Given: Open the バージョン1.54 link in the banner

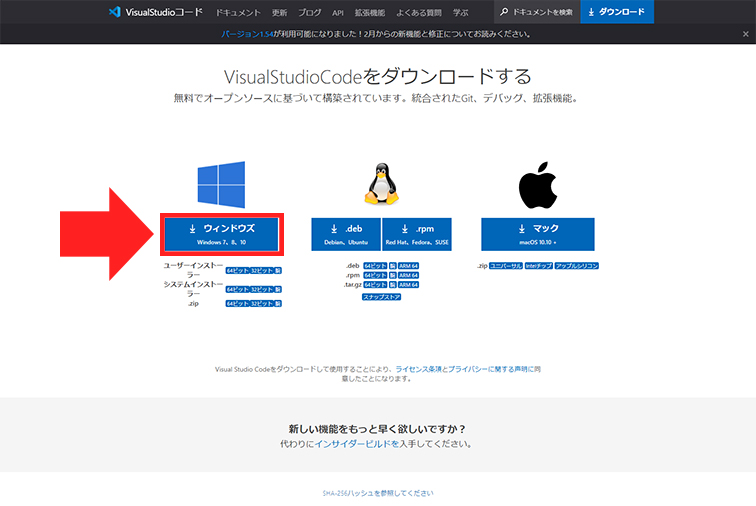Looking at the screenshot, I should (x=247, y=34).
